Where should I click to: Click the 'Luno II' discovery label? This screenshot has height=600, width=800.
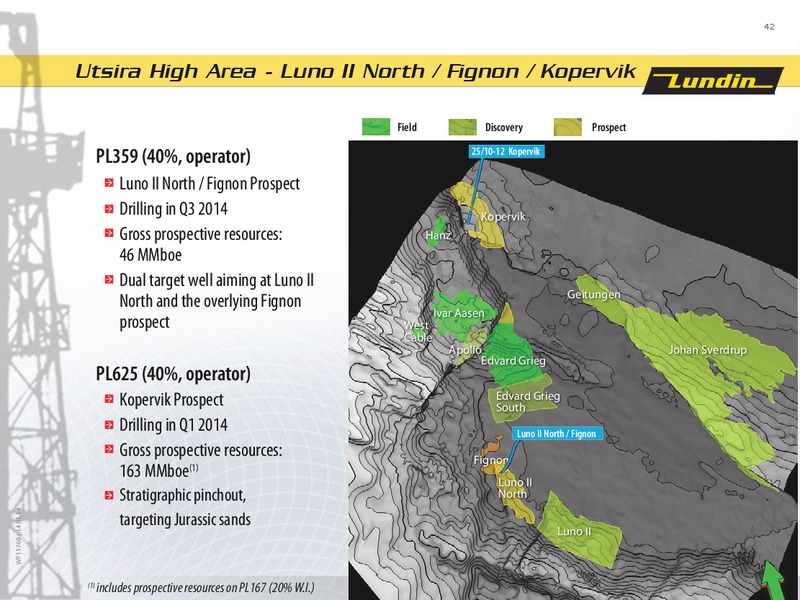click(x=574, y=531)
